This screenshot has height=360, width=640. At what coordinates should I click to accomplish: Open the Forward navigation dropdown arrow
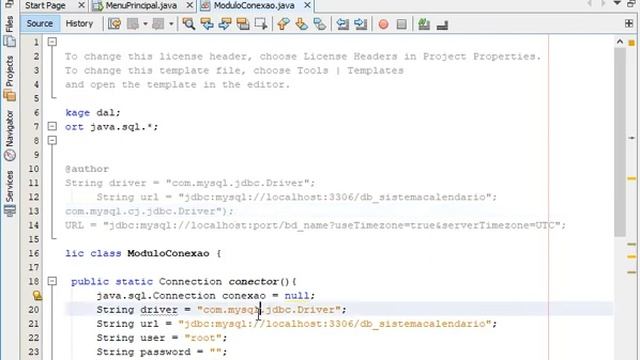pos(171,24)
